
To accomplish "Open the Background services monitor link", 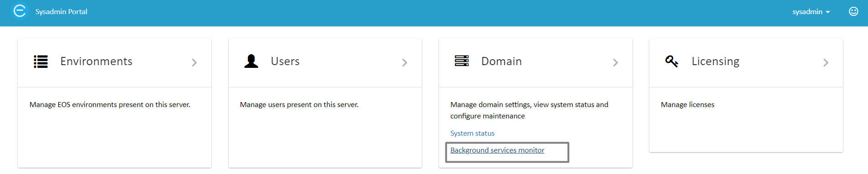I will tap(497, 150).
